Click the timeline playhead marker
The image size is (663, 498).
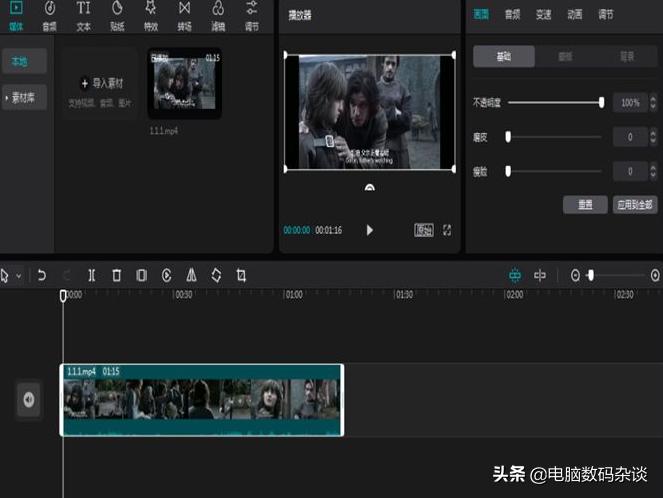click(x=63, y=296)
